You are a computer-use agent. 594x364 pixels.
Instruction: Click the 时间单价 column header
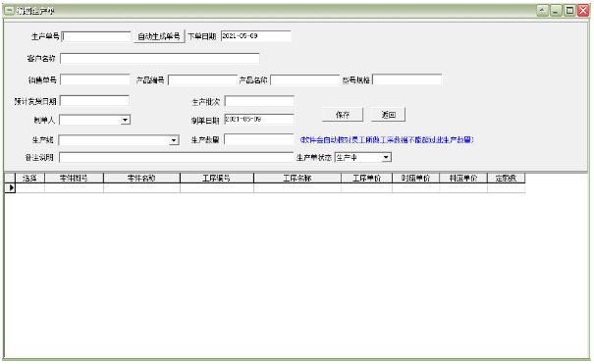(416, 179)
